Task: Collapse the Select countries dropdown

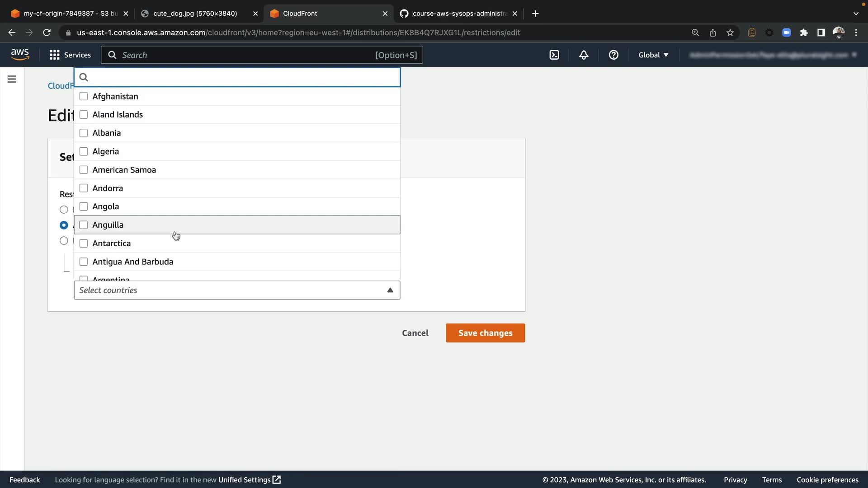Action: tap(390, 290)
